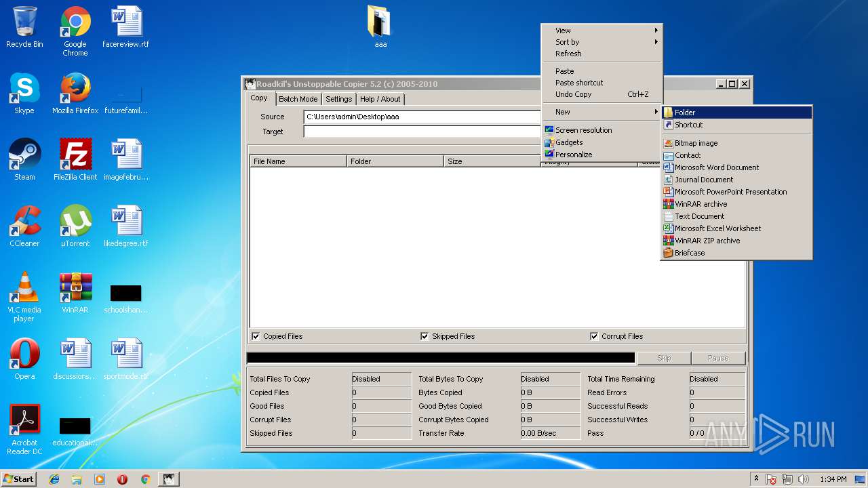Image resolution: width=868 pixels, height=488 pixels.
Task: Open Mozilla Firefox desktop shortcut
Action: pyautogui.click(x=75, y=94)
